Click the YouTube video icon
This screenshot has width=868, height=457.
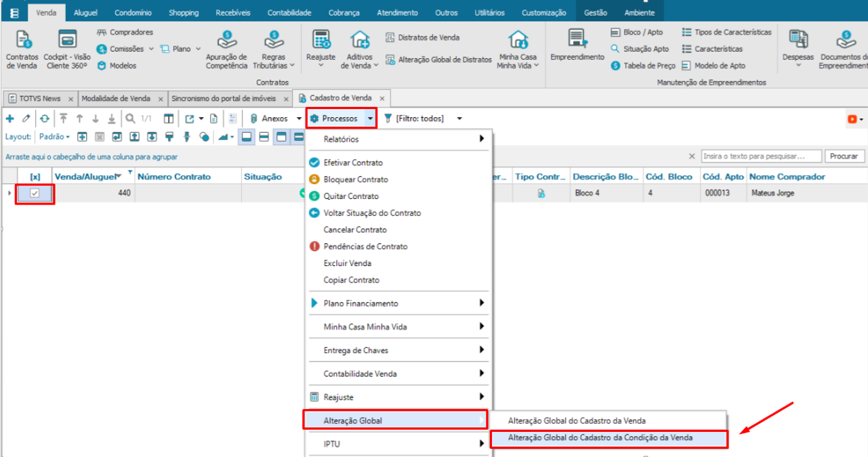[852, 119]
